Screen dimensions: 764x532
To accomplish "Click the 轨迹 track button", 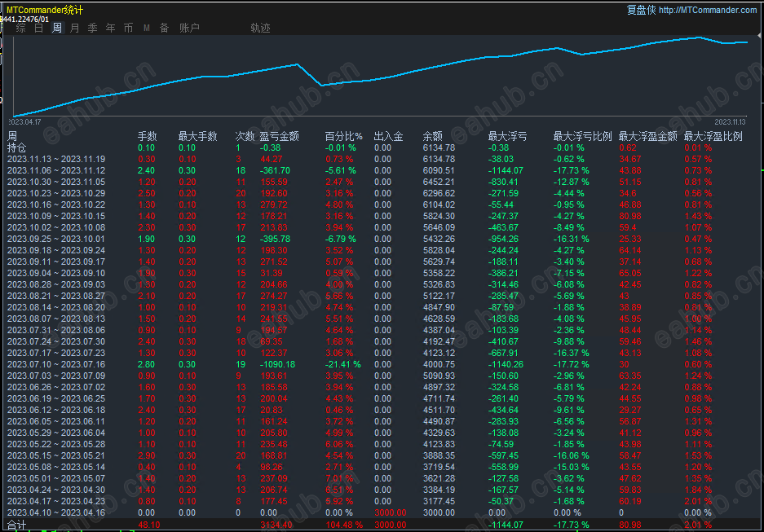I will (260, 28).
